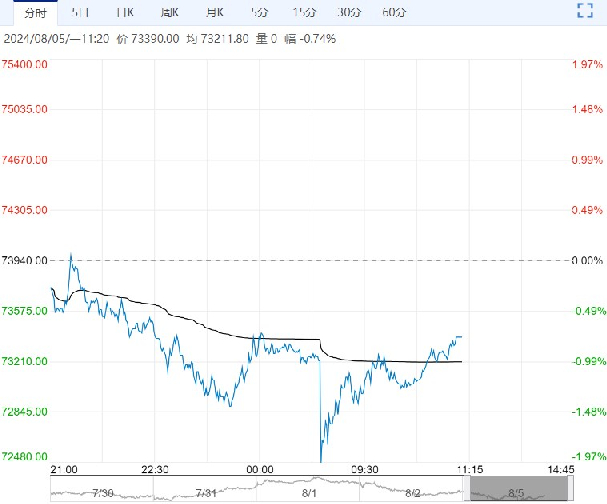Viewport: 607px width, 504px height.
Task: Click the highlighted 8/5 range slider
Action: [518, 490]
